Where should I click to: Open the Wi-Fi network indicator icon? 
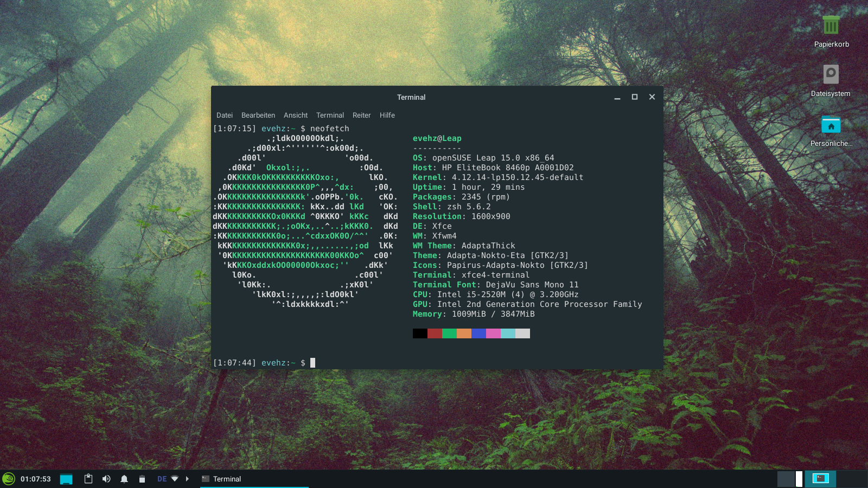[175, 479]
